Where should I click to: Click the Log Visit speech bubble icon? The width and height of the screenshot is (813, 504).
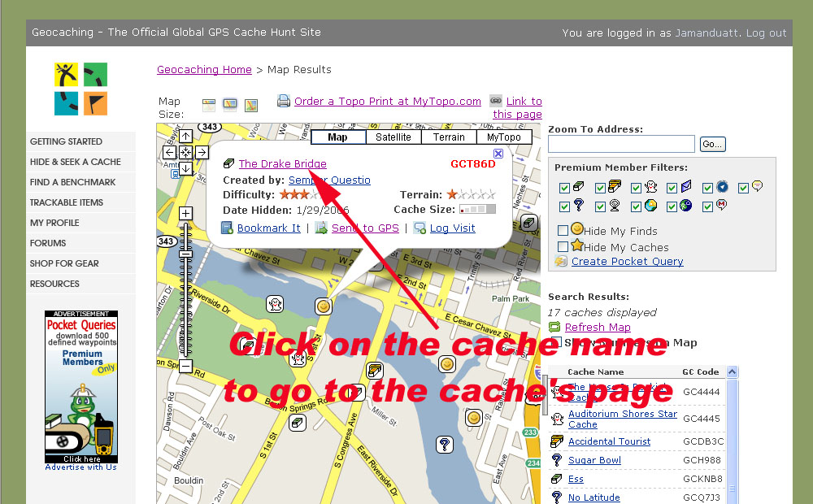(x=420, y=228)
